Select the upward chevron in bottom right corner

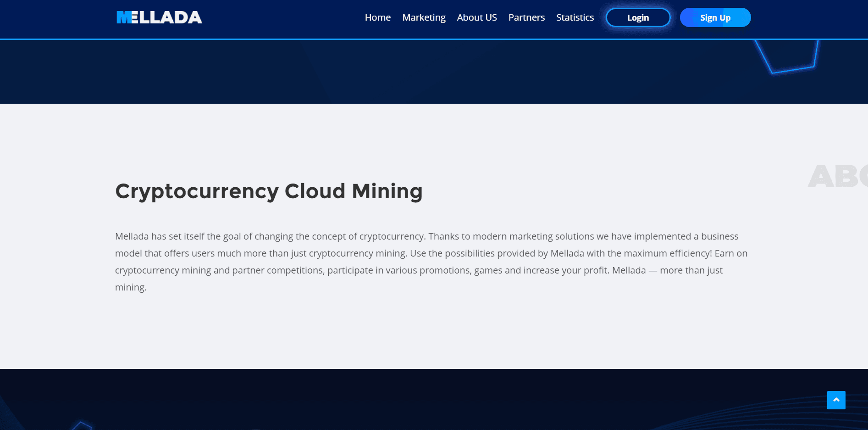pos(836,400)
